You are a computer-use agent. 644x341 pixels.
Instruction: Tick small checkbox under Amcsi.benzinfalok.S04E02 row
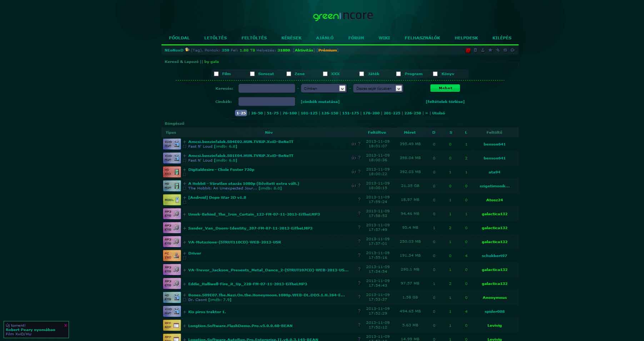(185, 147)
